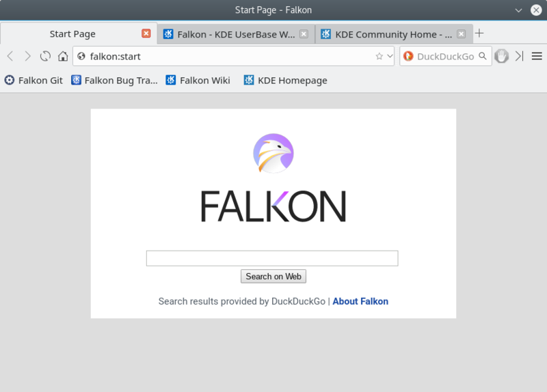This screenshot has width=547, height=392.
Task: Reload the current page
Action: click(x=45, y=56)
